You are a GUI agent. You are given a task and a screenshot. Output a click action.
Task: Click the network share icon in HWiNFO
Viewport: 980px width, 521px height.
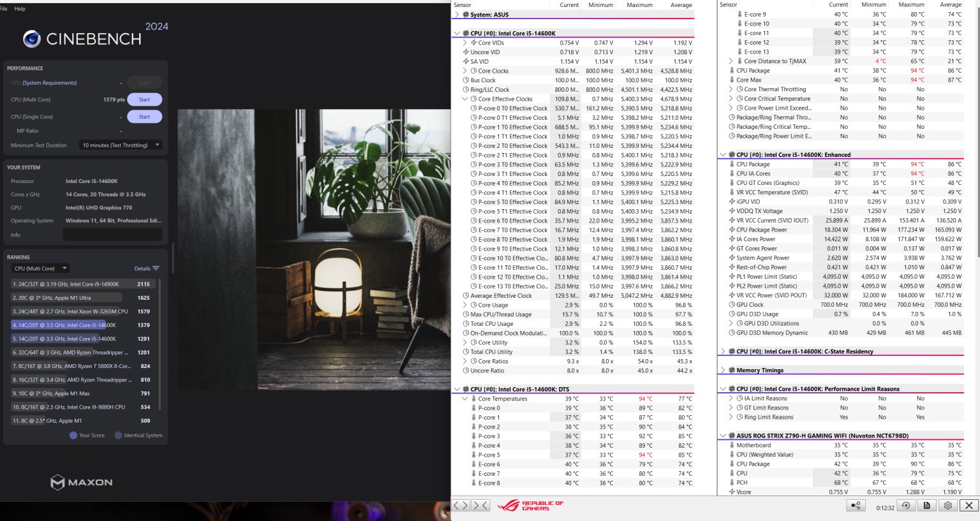click(x=856, y=506)
